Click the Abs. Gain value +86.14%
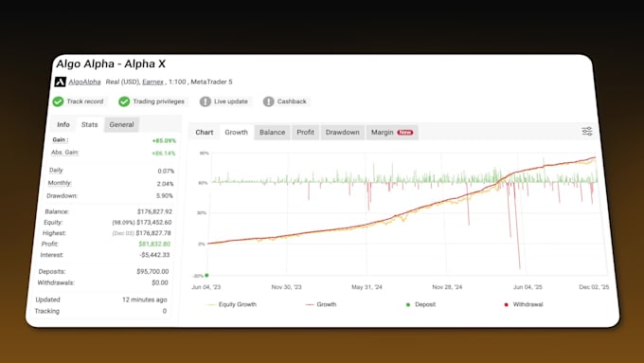Screen dimensions: 644x363 pos(164,154)
